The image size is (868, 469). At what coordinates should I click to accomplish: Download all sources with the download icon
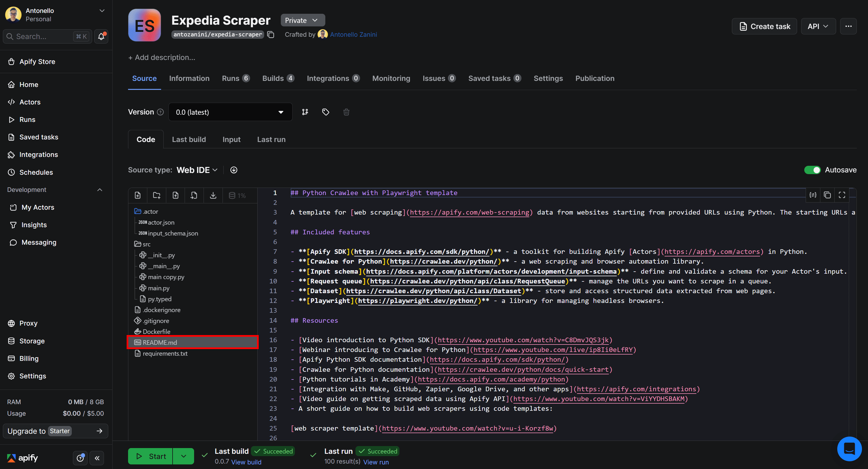[213, 195]
